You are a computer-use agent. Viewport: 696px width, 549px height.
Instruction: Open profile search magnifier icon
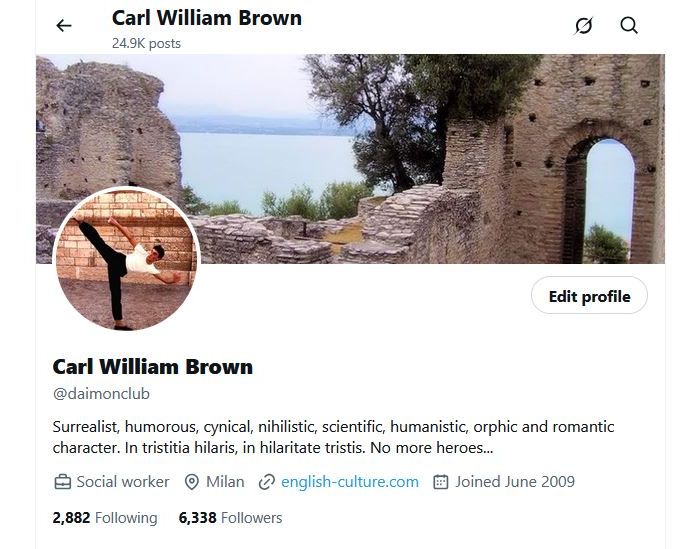[629, 25]
